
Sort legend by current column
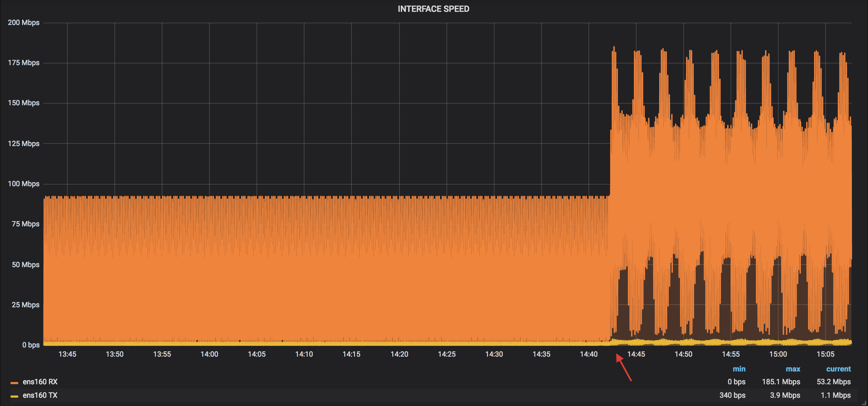tap(838, 369)
